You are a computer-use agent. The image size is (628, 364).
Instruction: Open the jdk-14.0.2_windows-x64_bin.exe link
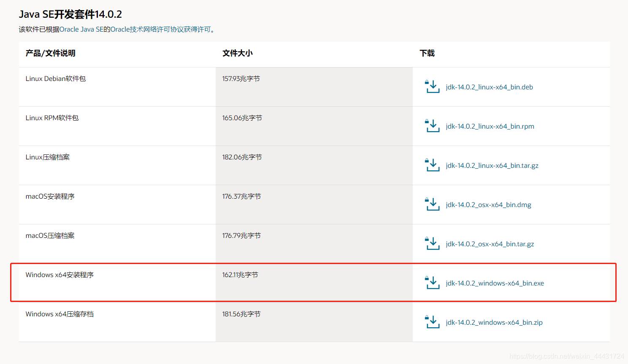495,283
